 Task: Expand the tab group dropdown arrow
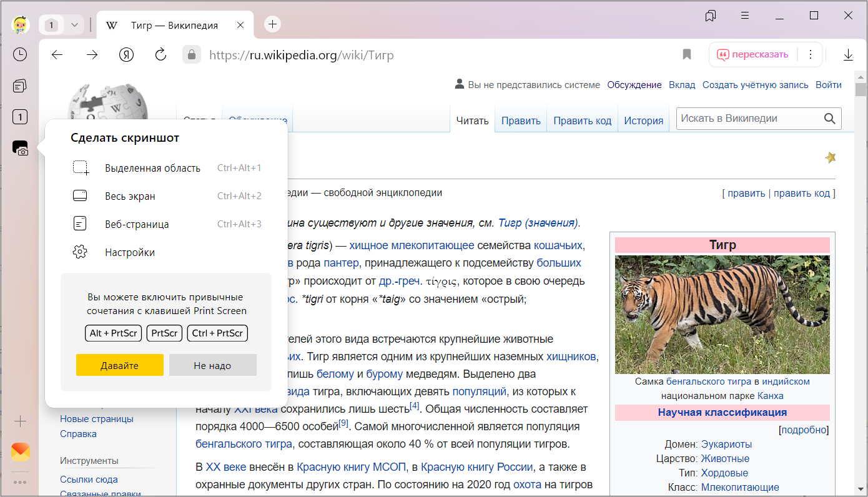(x=74, y=25)
